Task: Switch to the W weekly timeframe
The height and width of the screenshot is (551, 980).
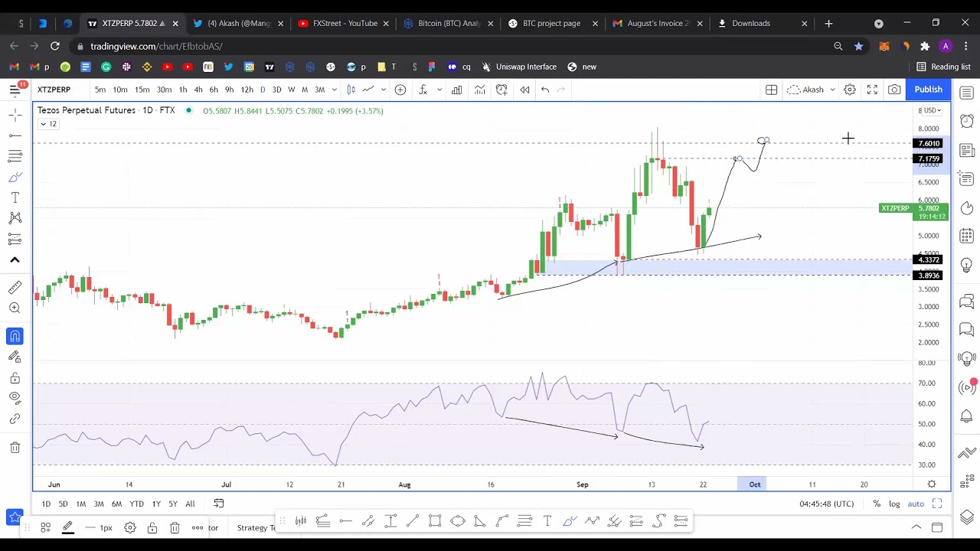Action: click(x=291, y=90)
